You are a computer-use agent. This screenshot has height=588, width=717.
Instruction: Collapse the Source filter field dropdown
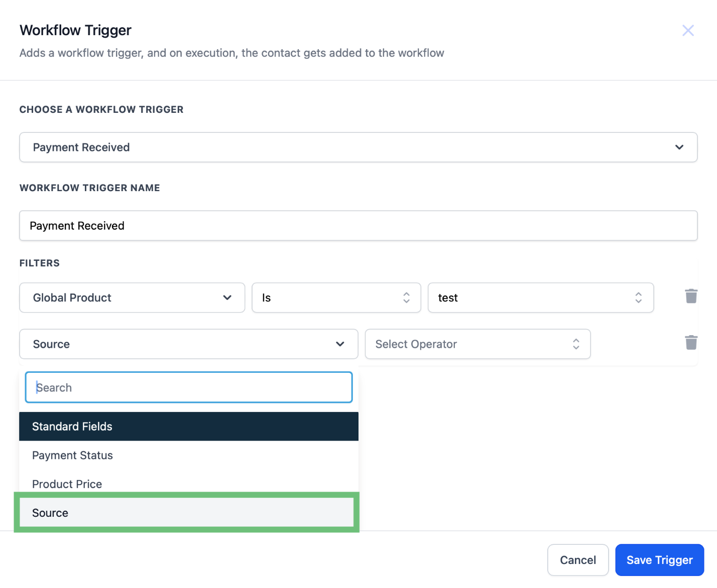coord(188,344)
